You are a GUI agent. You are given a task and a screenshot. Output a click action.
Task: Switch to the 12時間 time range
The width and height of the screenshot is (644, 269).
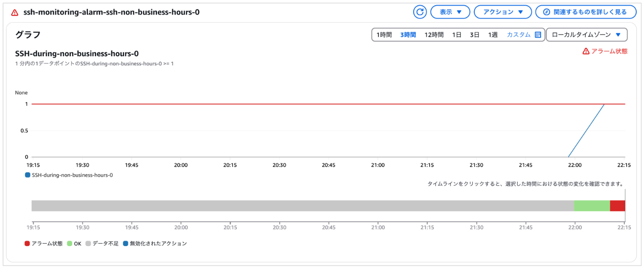[434, 34]
